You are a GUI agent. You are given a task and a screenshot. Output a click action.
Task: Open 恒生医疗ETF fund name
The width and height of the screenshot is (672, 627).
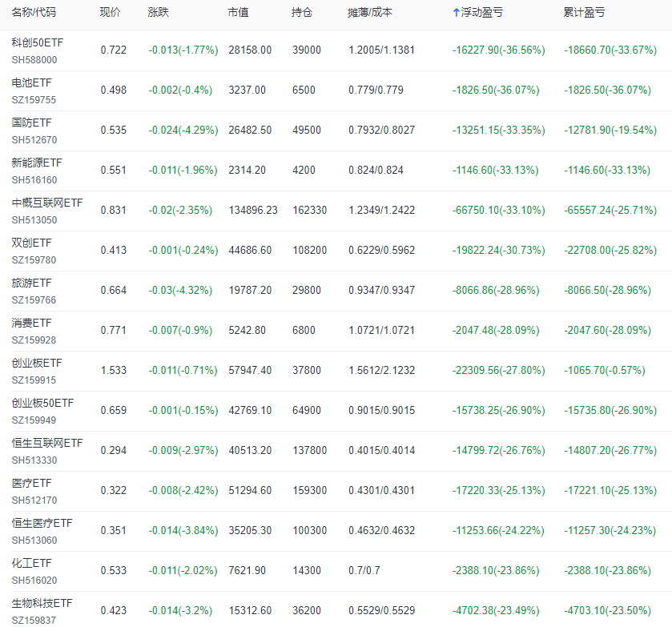(42, 523)
